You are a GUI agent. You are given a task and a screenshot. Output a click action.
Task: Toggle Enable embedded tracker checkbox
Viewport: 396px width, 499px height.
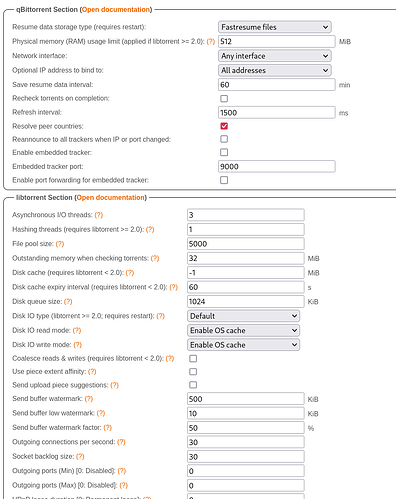click(224, 152)
